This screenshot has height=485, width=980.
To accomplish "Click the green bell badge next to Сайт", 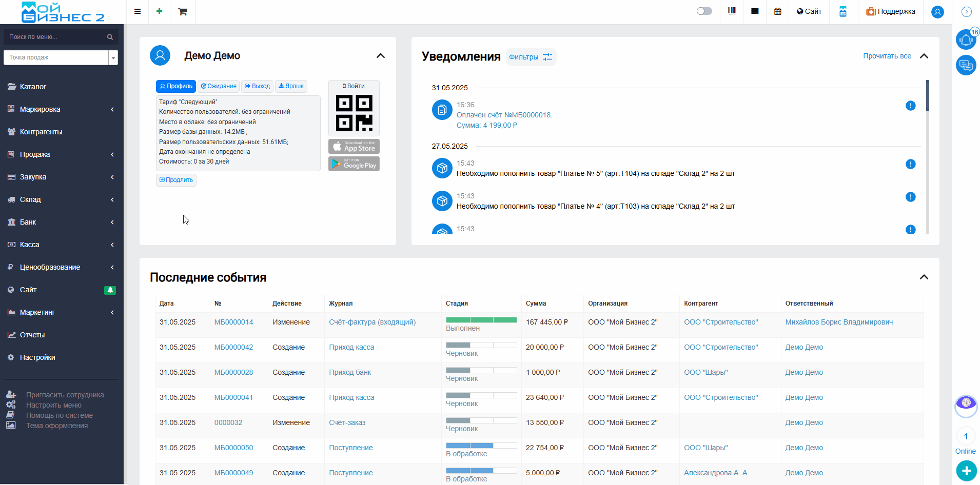I will [x=110, y=290].
